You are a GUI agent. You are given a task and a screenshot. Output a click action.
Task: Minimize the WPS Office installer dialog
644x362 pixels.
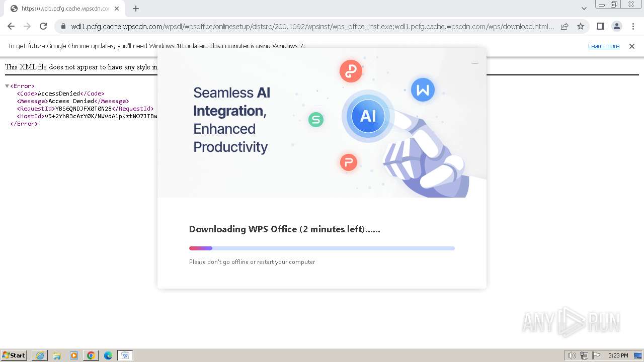474,63
